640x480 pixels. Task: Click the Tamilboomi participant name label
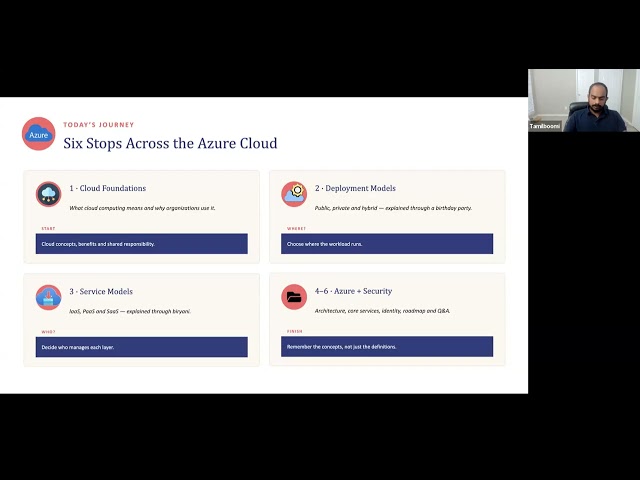click(544, 126)
